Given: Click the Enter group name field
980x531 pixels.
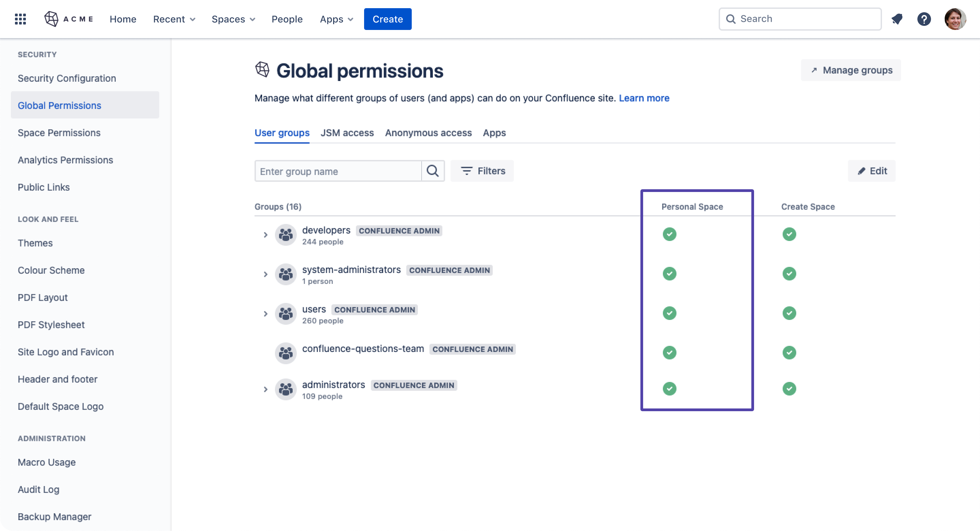Looking at the screenshot, I should 338,171.
